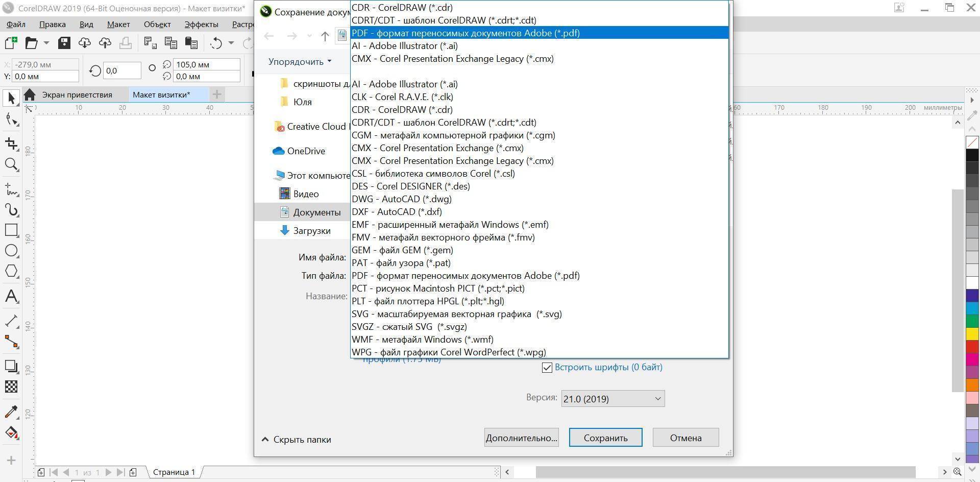Select the Transparency checkerboard tool
Screen dimensions: 980x482
pyautogui.click(x=11, y=387)
